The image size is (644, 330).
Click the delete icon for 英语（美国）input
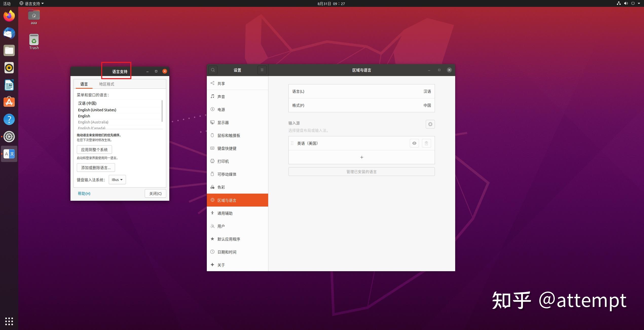[427, 143]
